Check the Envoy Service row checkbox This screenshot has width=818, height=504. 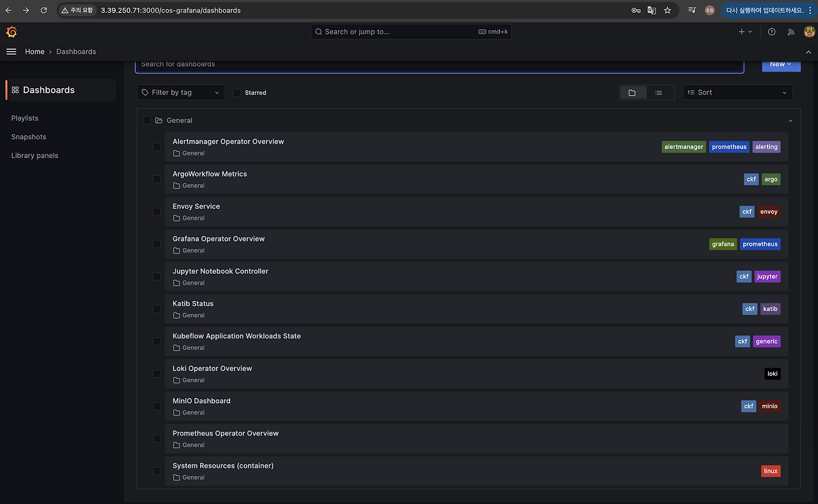coord(157,211)
